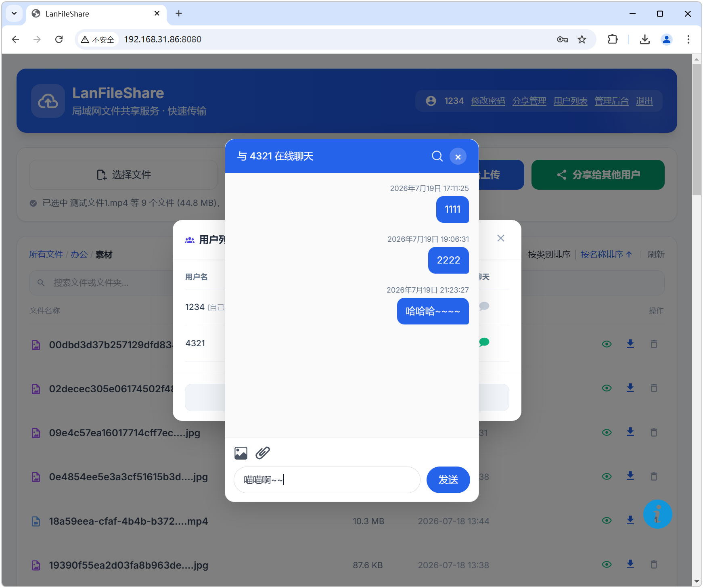Click file icon of 18a59eea-cfaf-4b4b-b372....mp4
Viewport: 703px width, 588px height.
36,521
